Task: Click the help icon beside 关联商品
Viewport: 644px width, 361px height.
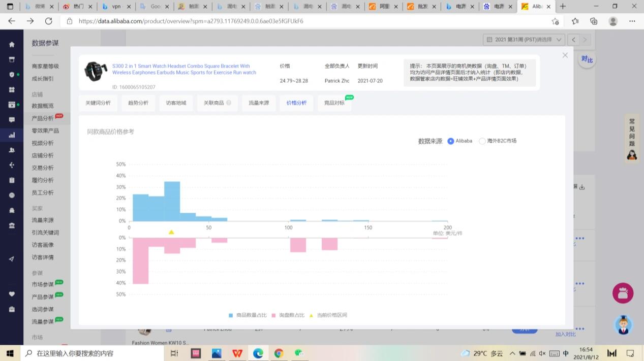Action: 229,103
